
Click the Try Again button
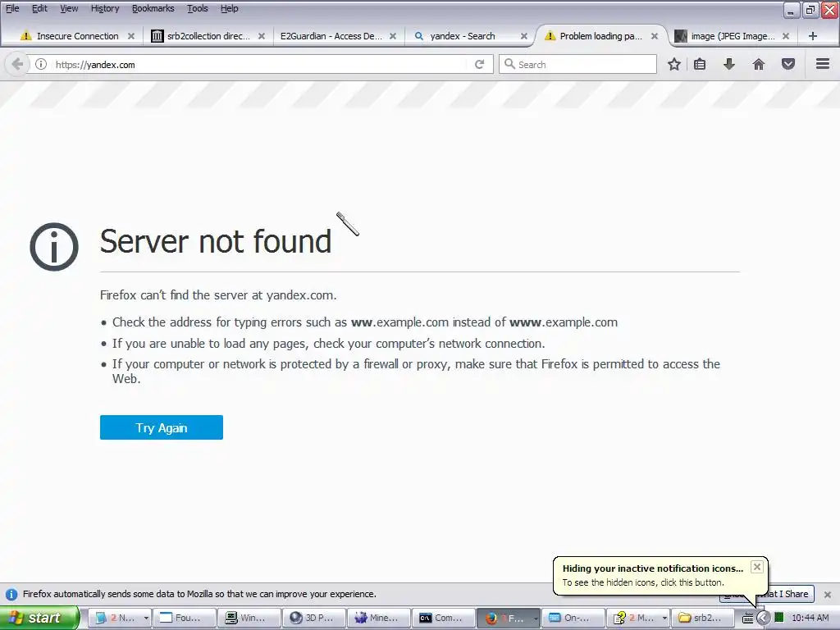pyautogui.click(x=162, y=427)
